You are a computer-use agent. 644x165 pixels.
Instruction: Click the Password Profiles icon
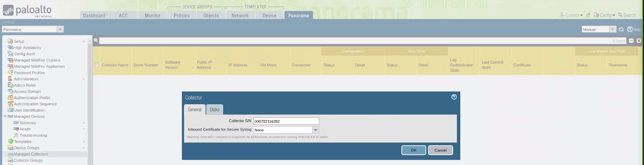tap(10, 72)
